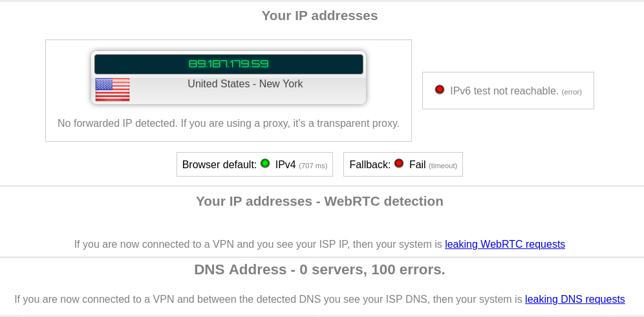Open the leaking DNS requests link
644x317 pixels.
[x=575, y=300]
